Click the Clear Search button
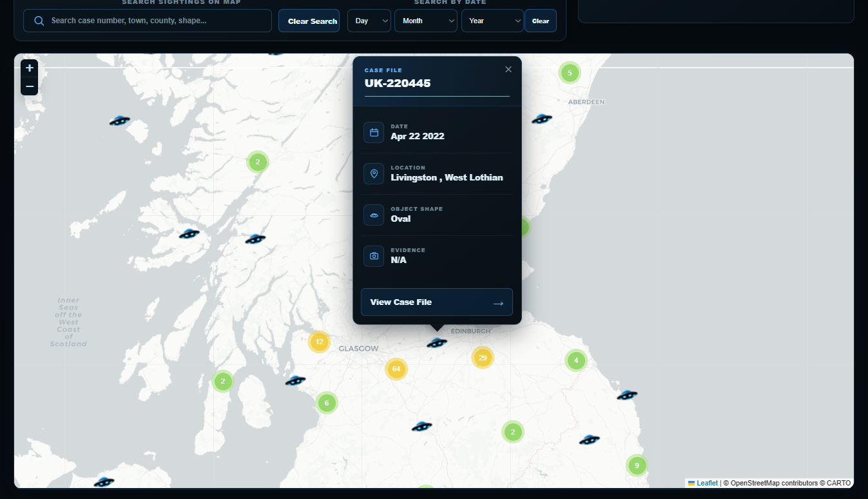This screenshot has width=868, height=499. point(309,21)
